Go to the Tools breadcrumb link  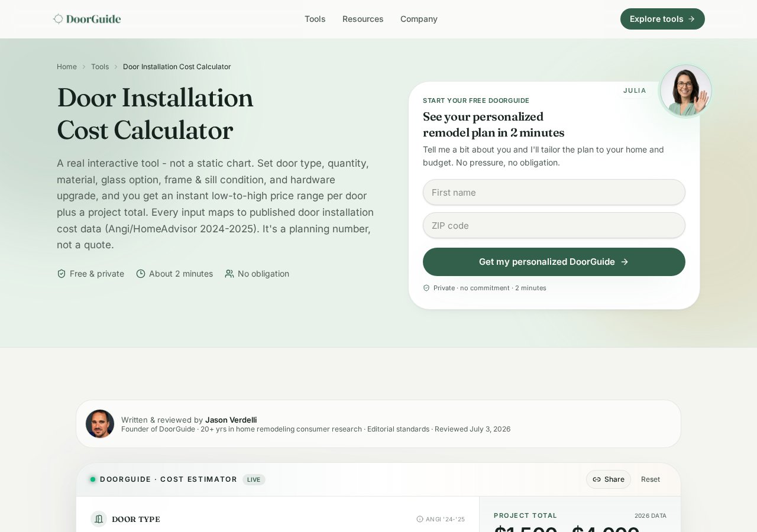click(100, 67)
